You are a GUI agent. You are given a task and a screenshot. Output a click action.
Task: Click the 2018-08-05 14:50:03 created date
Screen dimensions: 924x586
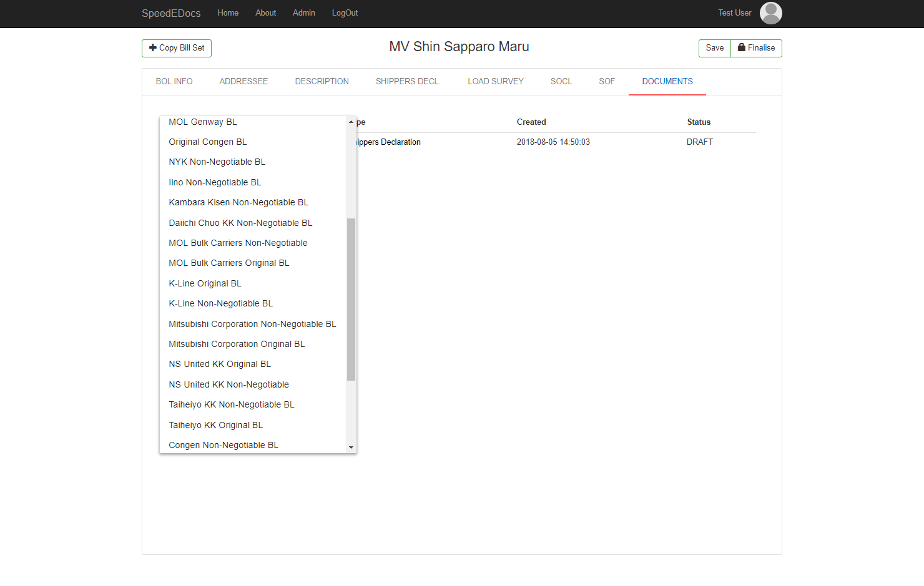pos(553,142)
